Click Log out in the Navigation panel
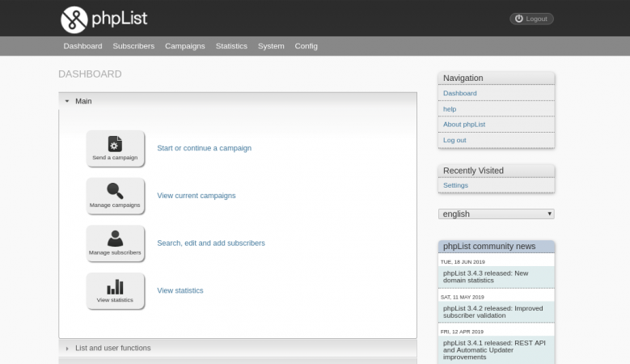This screenshot has height=364, width=630. pos(455,140)
